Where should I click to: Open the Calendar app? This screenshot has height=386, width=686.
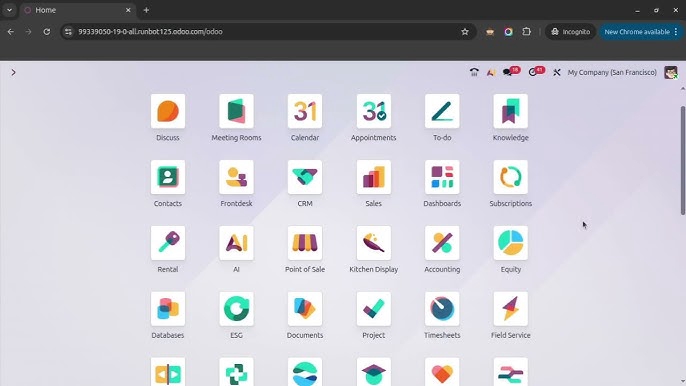coord(305,111)
